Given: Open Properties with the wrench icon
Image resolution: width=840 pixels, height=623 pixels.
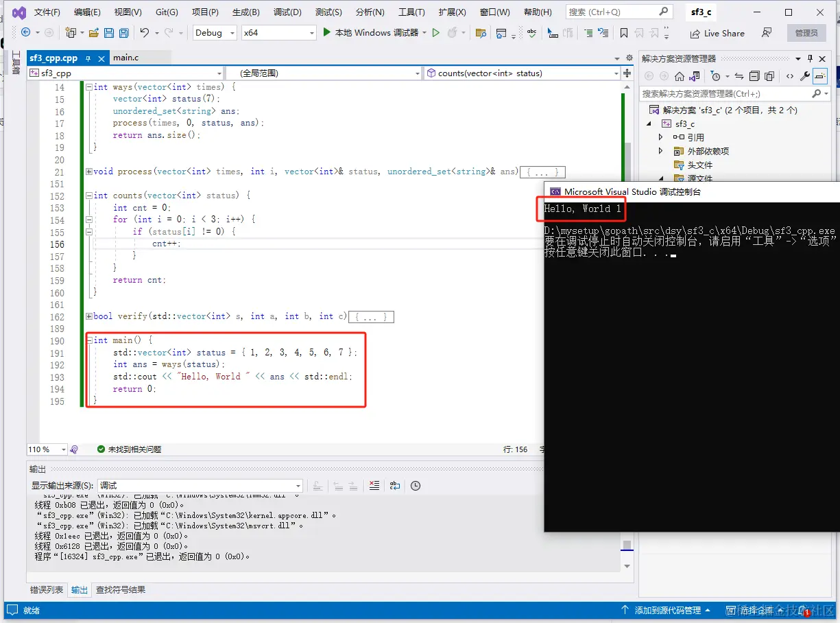Looking at the screenshot, I should click(x=805, y=76).
